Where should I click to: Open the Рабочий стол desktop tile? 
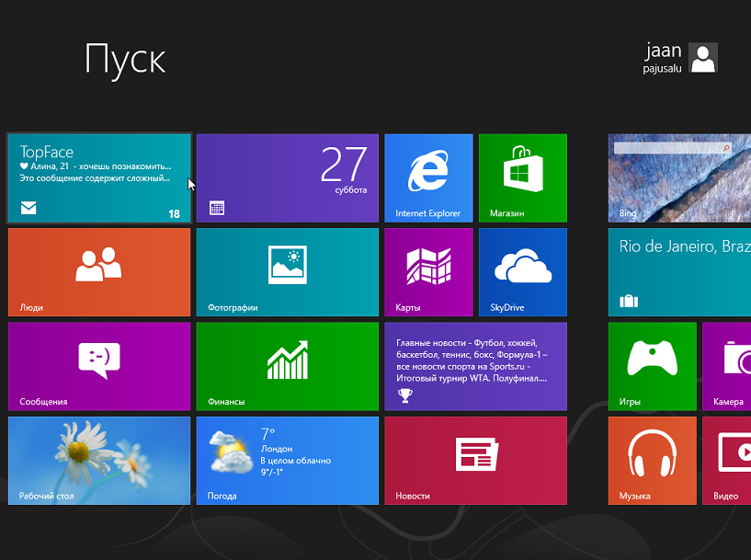99,461
